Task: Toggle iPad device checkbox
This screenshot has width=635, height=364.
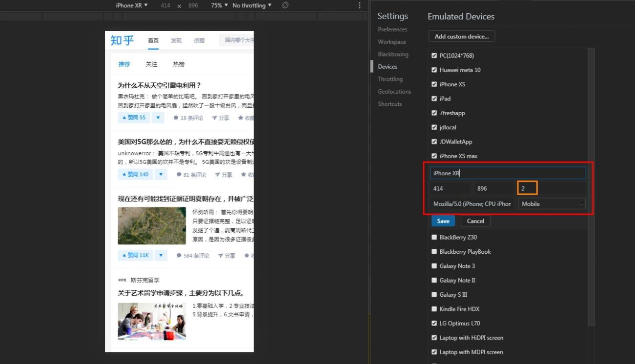Action: click(434, 99)
